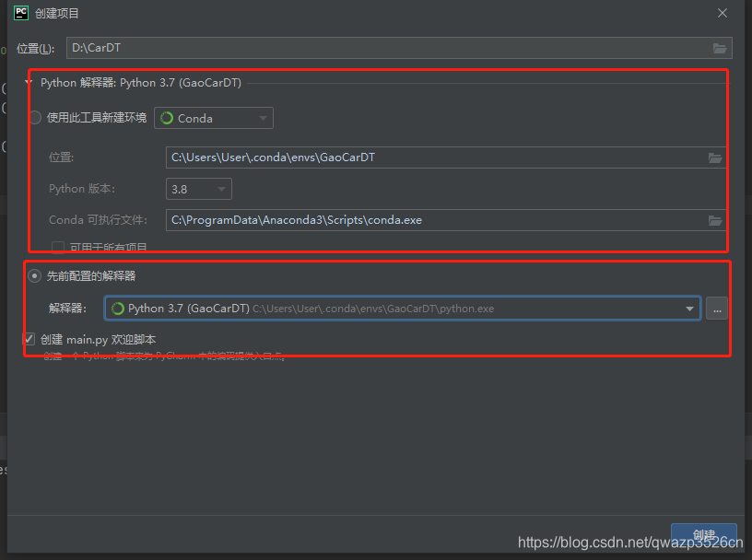Click the ellipsis button beside the interpreter list
This screenshot has width=752, height=560.
click(717, 309)
